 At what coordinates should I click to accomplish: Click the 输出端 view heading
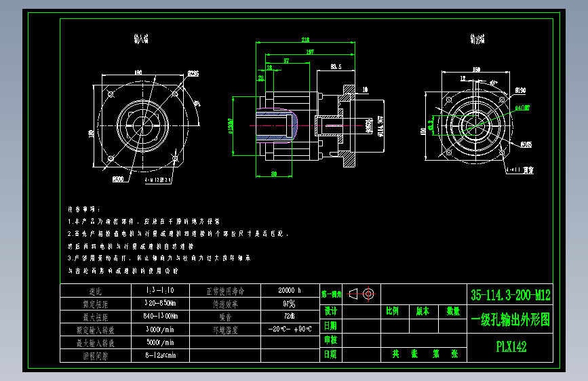coord(477,39)
